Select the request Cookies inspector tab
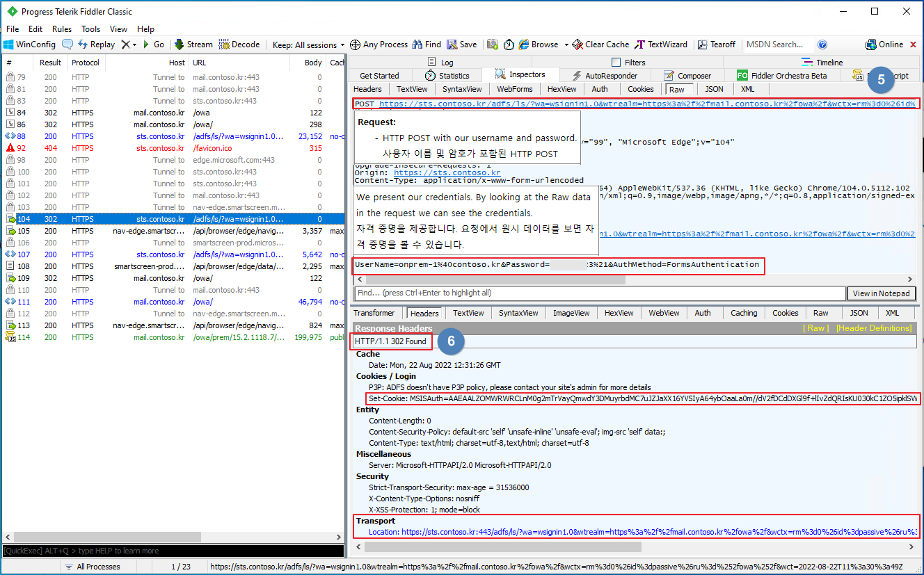 click(641, 89)
